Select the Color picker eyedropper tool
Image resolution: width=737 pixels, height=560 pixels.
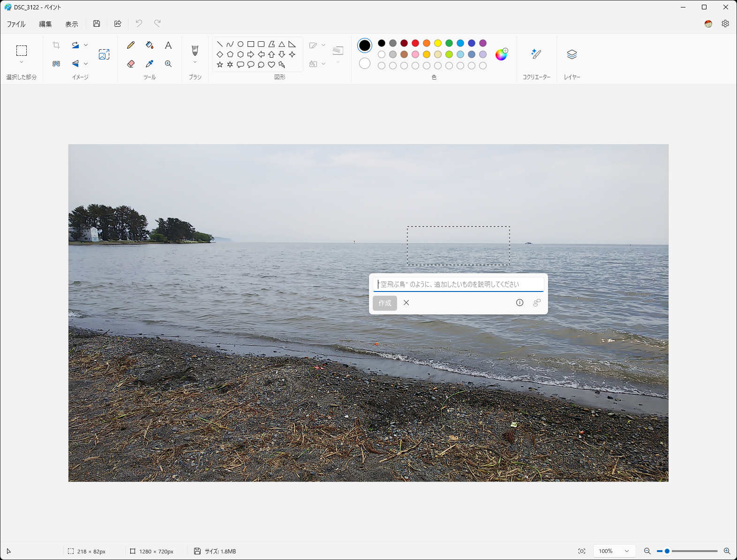[150, 64]
